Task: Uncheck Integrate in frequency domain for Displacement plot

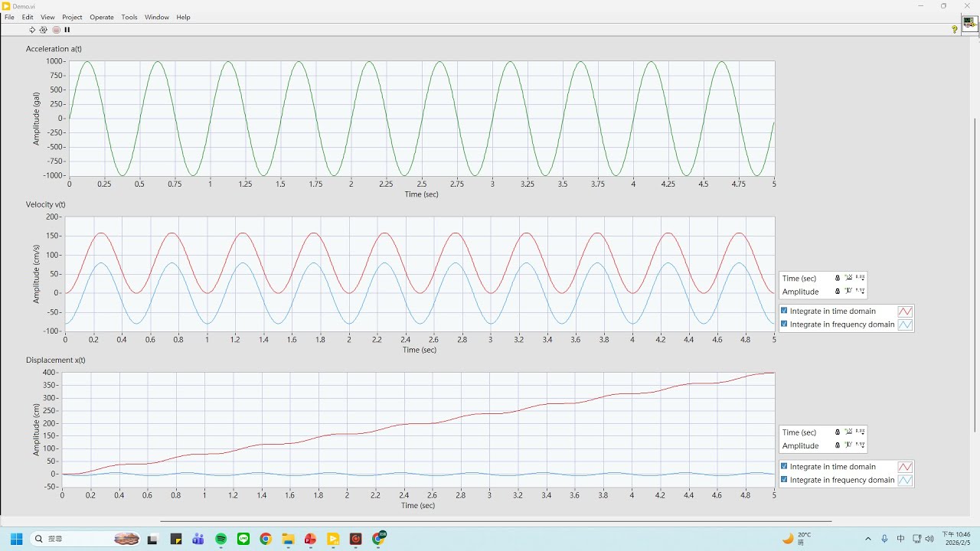Action: [x=784, y=479]
